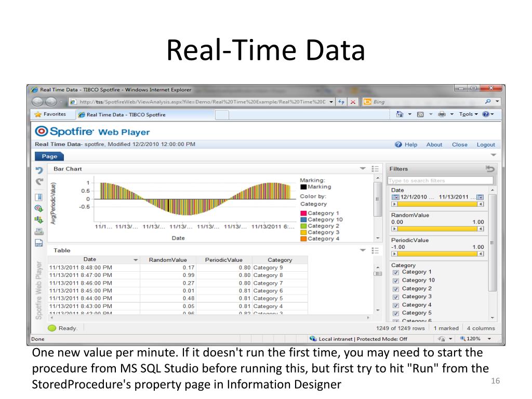
Task: Sort by the Date column dropdown arrow
Action: point(136,260)
